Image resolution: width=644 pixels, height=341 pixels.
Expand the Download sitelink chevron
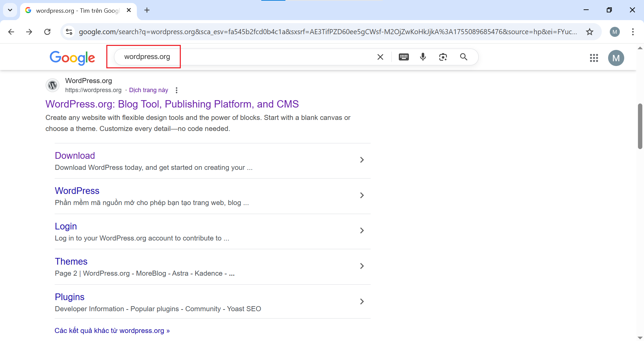pos(362,160)
